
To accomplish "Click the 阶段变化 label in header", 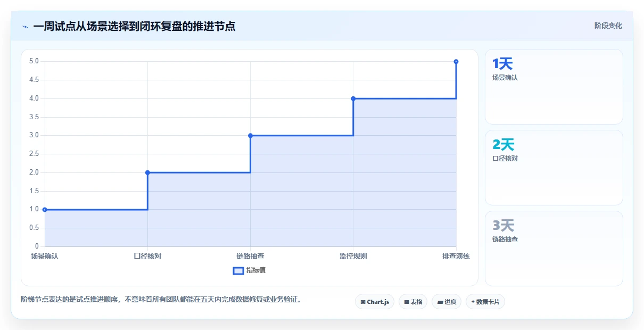I will tap(608, 26).
